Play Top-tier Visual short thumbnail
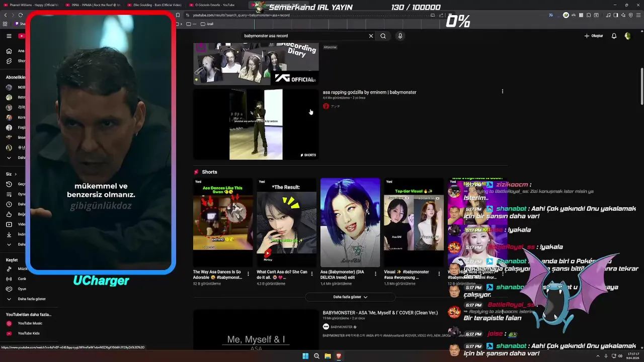644x362 pixels. 414,222
